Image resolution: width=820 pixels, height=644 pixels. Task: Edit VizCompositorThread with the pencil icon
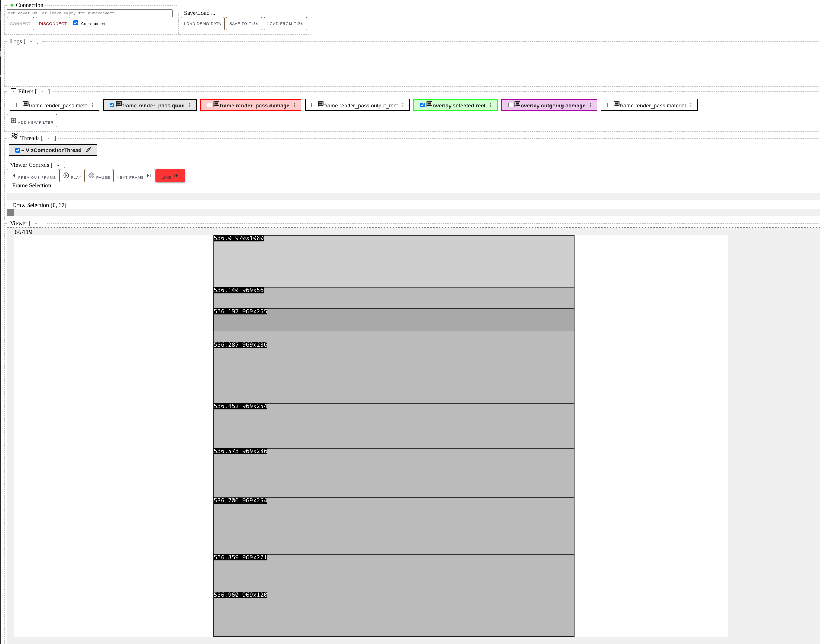click(88, 150)
